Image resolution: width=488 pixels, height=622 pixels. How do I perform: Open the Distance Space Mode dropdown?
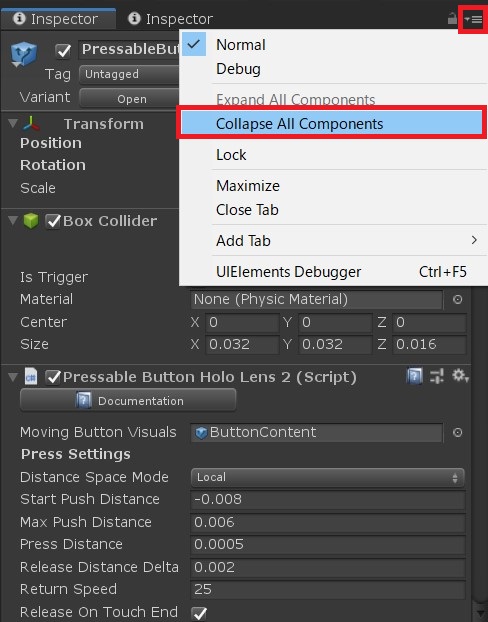327,477
